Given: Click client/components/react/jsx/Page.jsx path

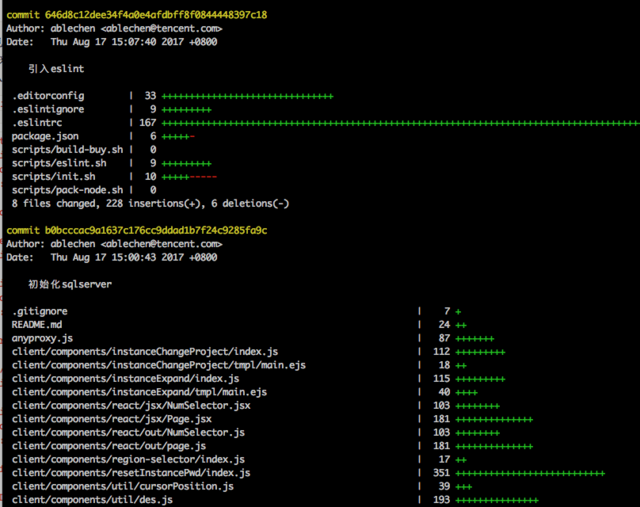Looking at the screenshot, I should [112, 419].
